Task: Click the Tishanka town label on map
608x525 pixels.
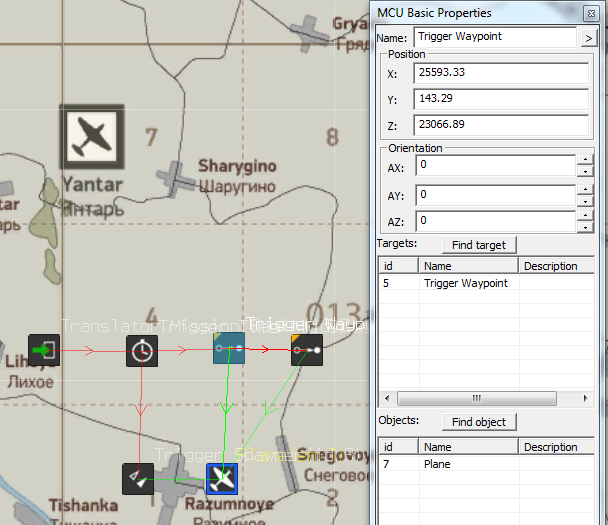Action: point(83,505)
